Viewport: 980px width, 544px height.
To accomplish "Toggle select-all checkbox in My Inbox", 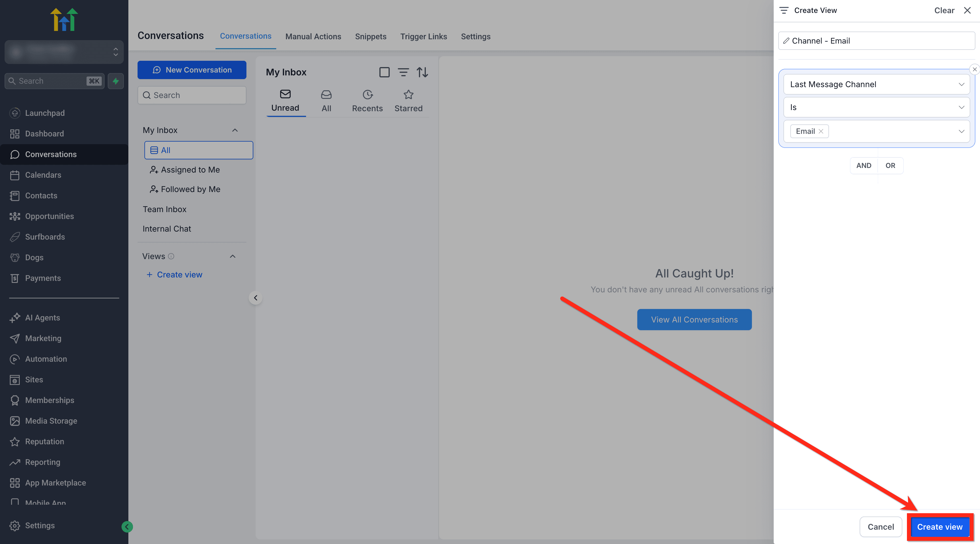I will (384, 72).
